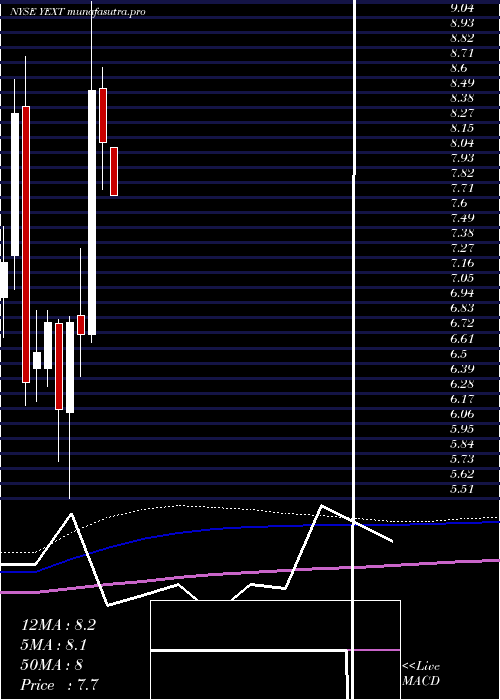Click the 8.04 price axis label
The height and width of the screenshot is (700, 500).
click(462, 143)
